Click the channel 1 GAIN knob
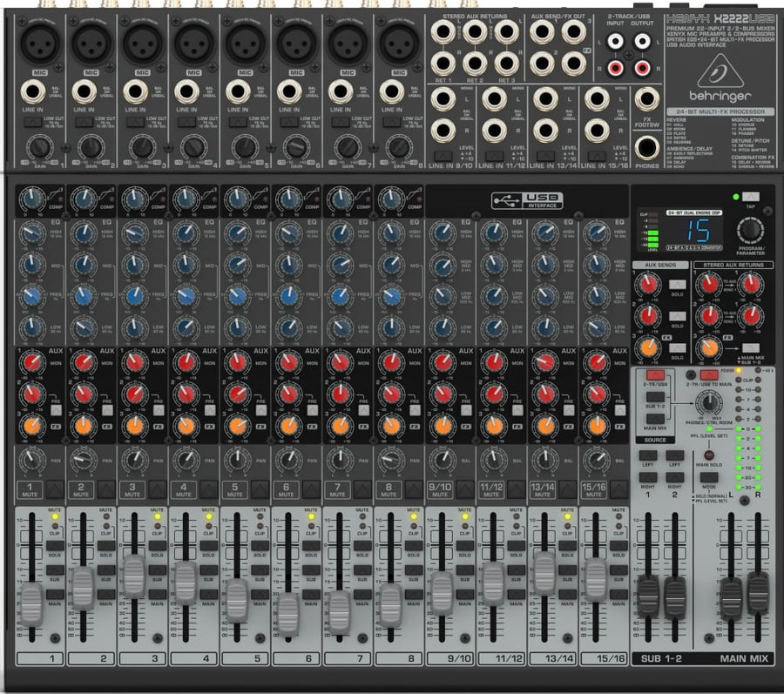Viewport: 784px width, 694px height. (39, 147)
